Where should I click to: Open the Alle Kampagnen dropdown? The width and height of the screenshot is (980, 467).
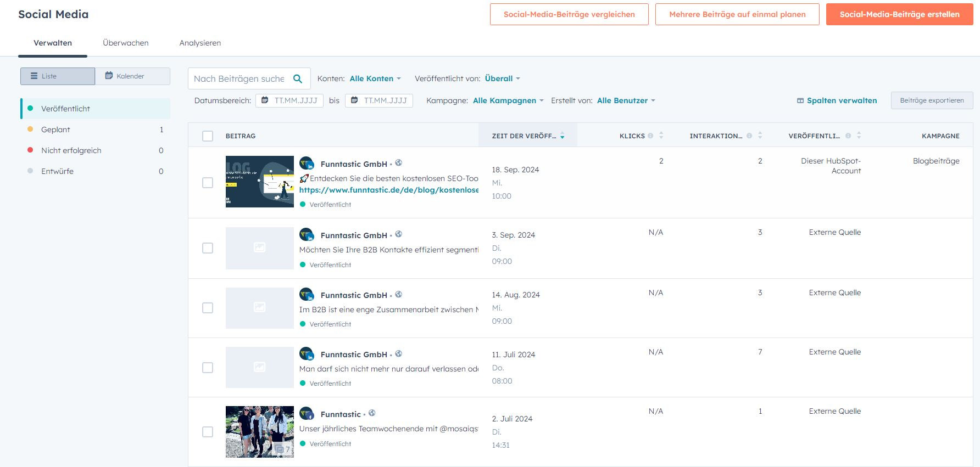(508, 100)
